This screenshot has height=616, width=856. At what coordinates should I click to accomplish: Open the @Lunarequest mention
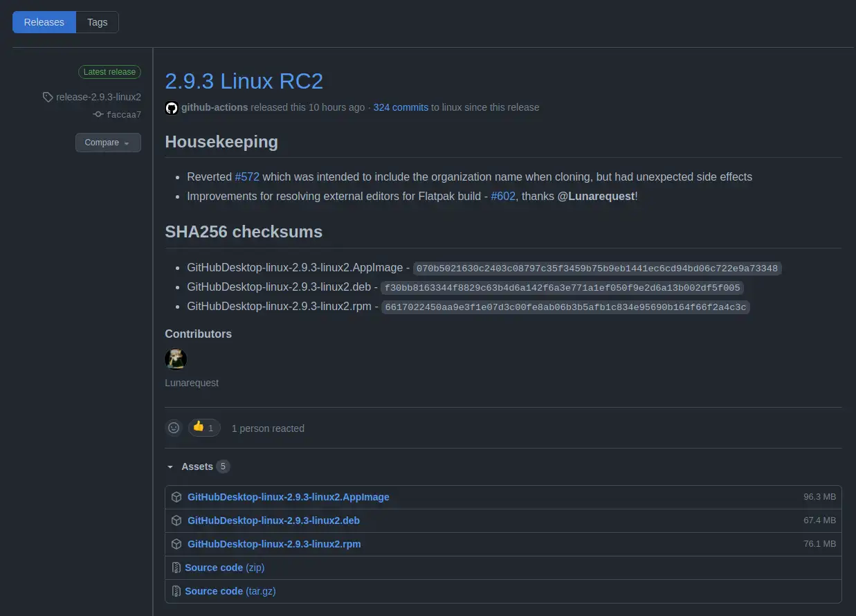[596, 196]
